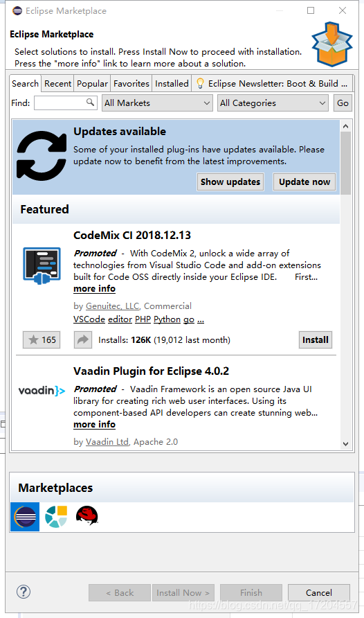Click the light bulb newsletter icon

click(x=200, y=83)
